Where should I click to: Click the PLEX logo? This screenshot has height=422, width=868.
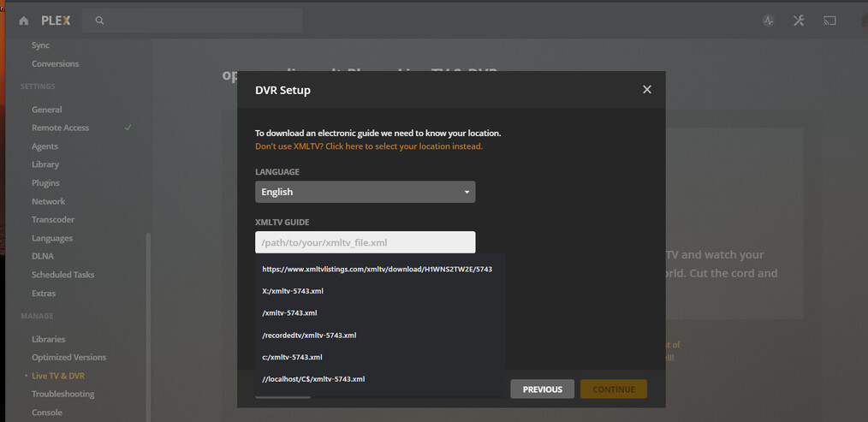[56, 21]
